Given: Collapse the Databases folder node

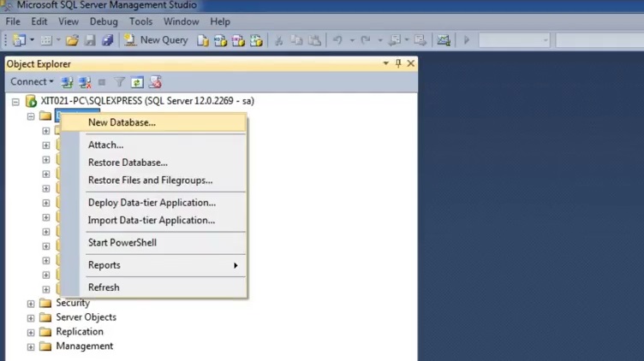Looking at the screenshot, I should click(31, 116).
